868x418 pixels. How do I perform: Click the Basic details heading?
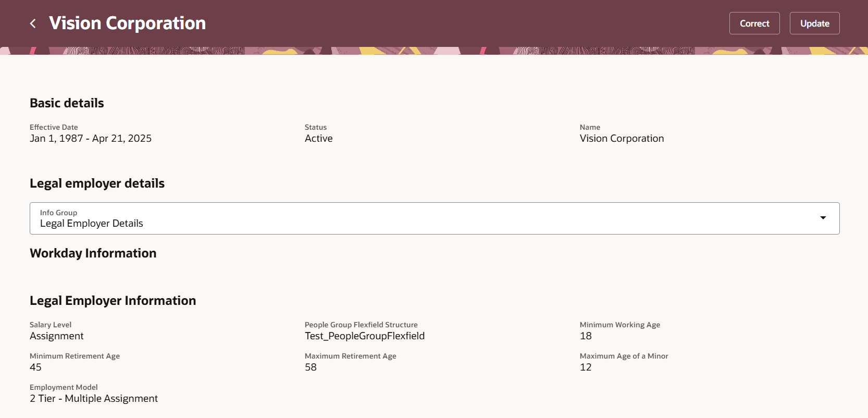tap(67, 103)
